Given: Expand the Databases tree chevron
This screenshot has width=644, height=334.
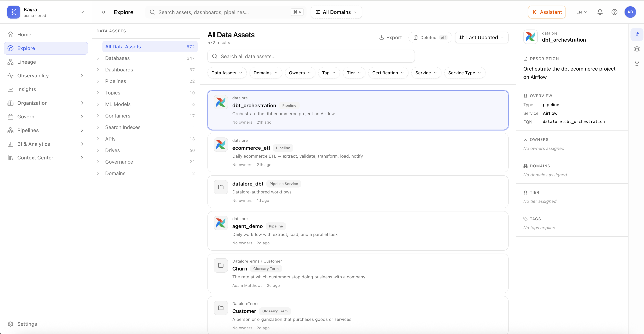Looking at the screenshot, I should click(x=98, y=58).
